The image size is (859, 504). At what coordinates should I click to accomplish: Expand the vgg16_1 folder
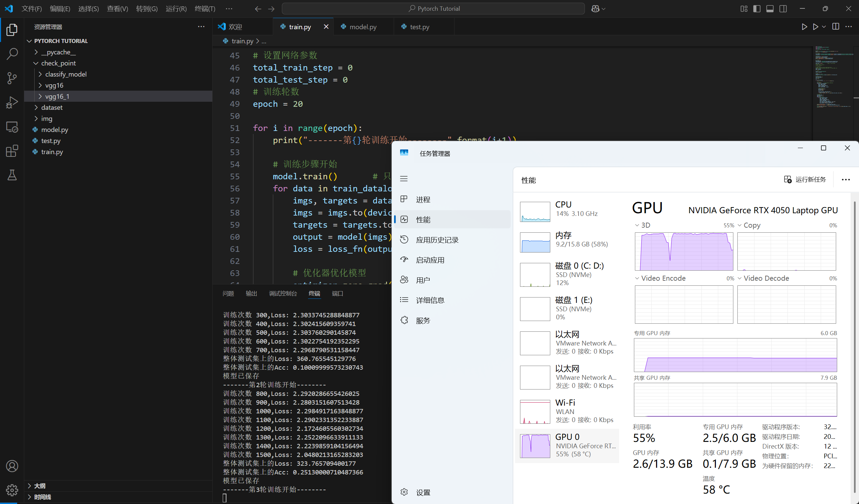coord(57,96)
